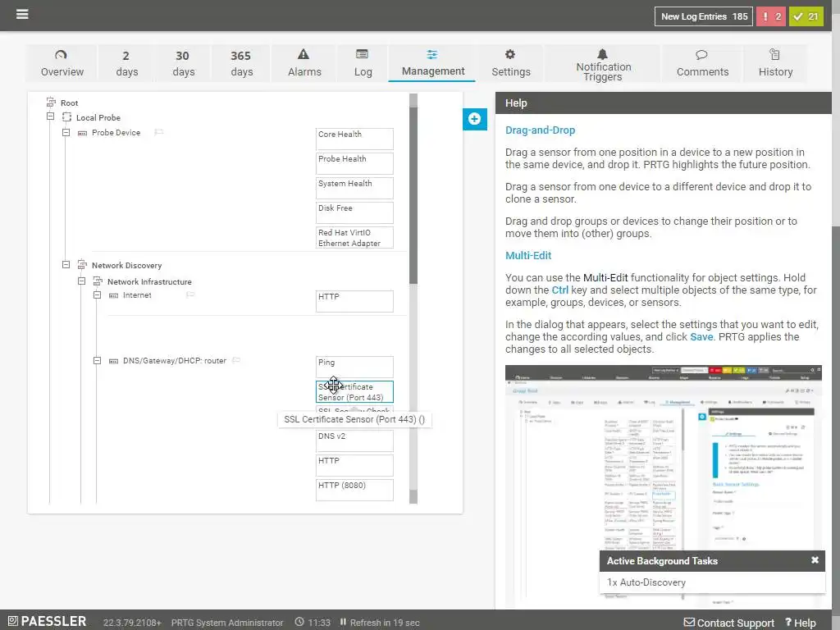Open the Drag-and-Drop help heading

click(540, 130)
